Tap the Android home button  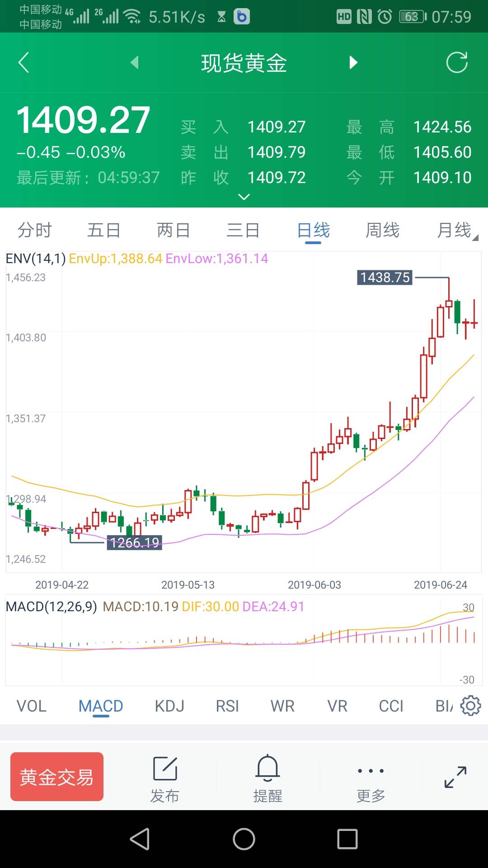pyautogui.click(x=244, y=840)
